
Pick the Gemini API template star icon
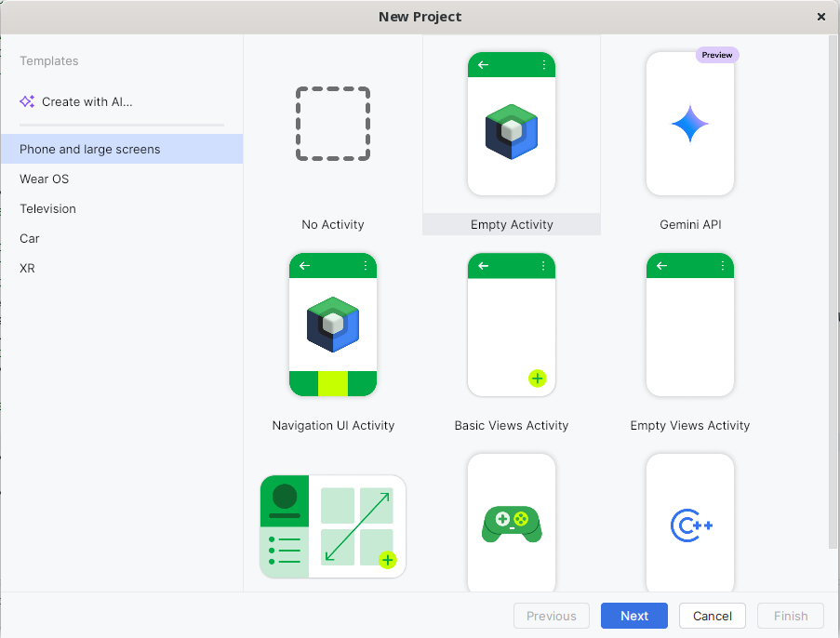(x=690, y=124)
